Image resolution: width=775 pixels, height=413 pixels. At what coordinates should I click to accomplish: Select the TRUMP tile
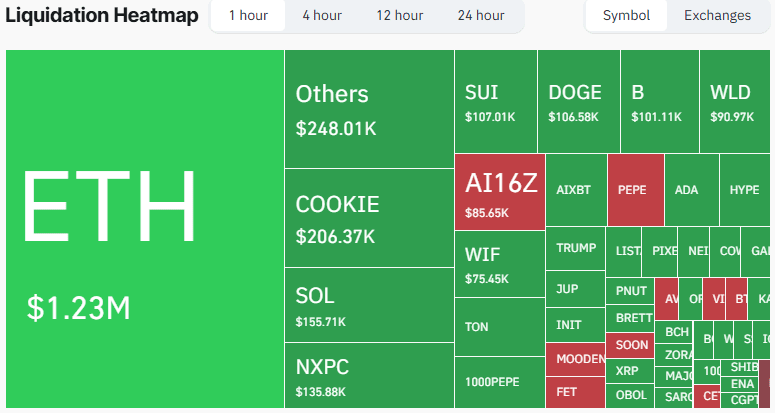[575, 248]
